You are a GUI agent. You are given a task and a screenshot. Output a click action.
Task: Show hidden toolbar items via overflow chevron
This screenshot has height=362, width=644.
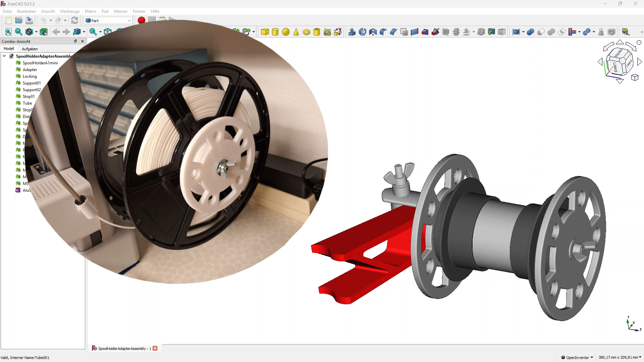pos(641,32)
